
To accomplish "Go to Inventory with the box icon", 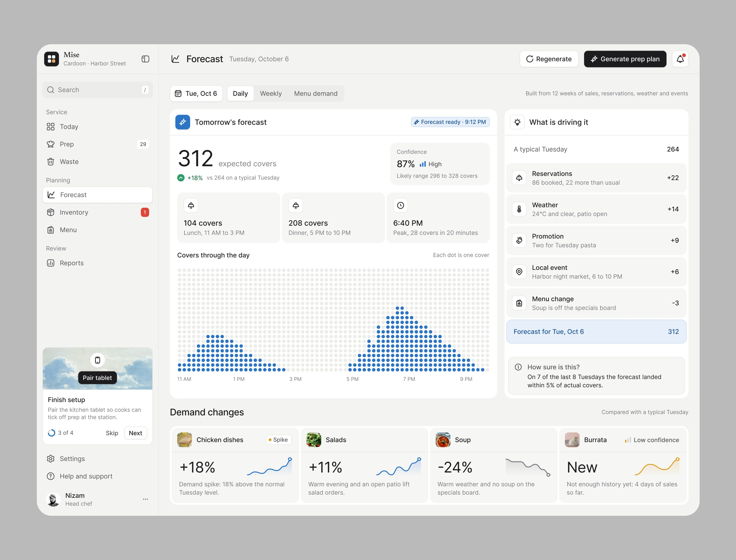I will [x=97, y=212].
